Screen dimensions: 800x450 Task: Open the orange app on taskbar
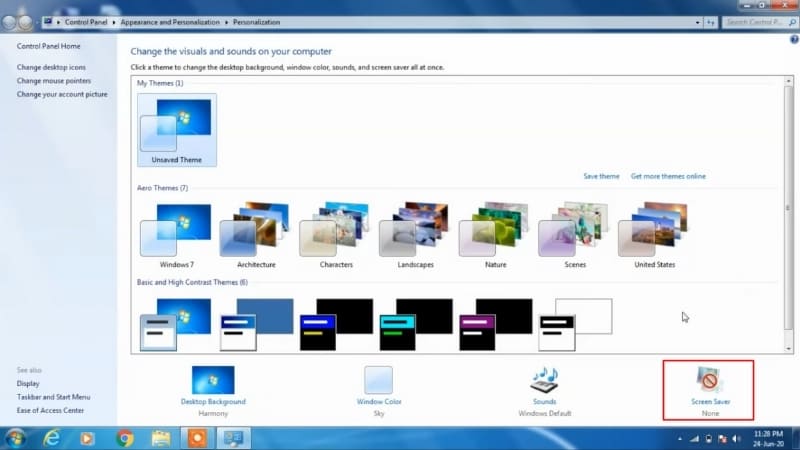[x=197, y=438]
